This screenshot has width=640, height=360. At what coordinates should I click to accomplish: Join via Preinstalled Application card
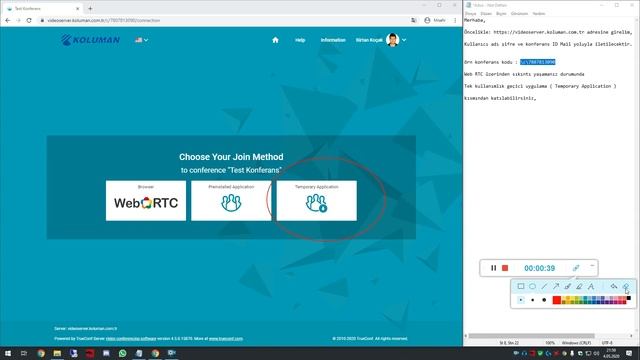click(x=231, y=200)
